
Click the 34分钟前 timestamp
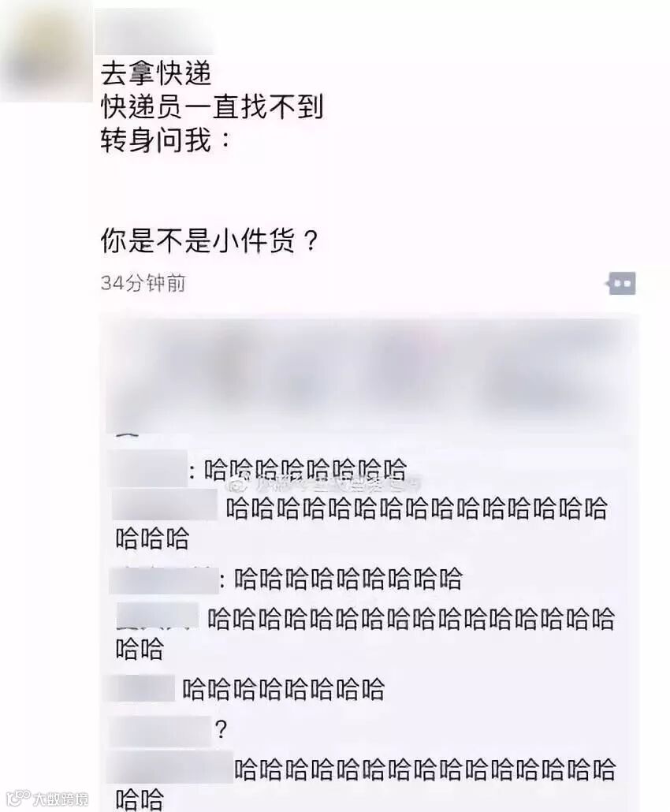click(x=143, y=283)
